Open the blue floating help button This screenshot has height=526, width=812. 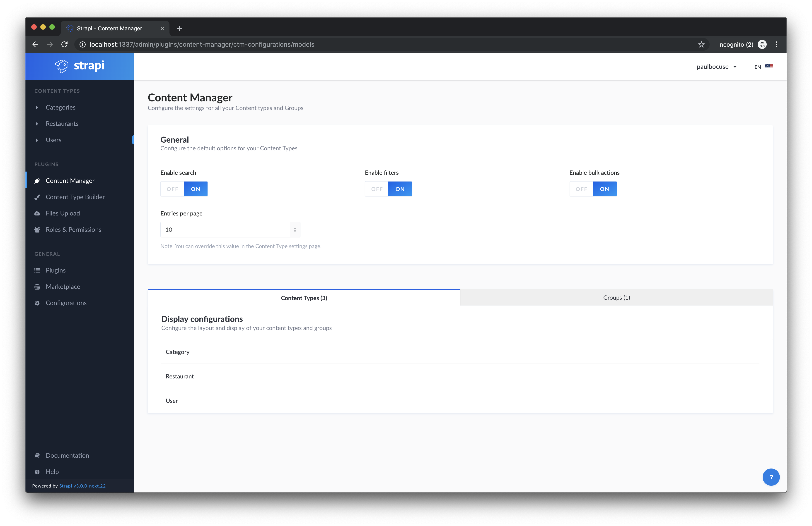[771, 477]
